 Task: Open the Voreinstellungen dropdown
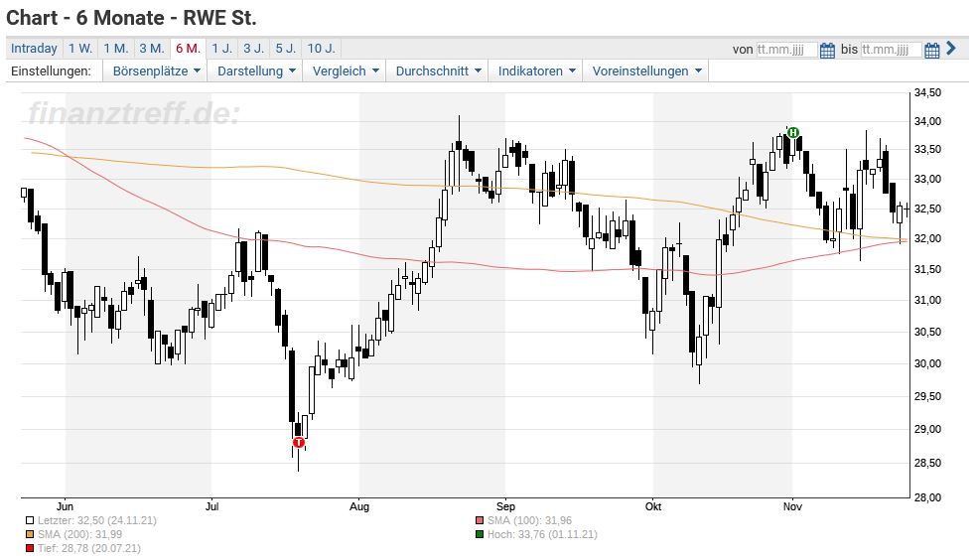point(646,70)
